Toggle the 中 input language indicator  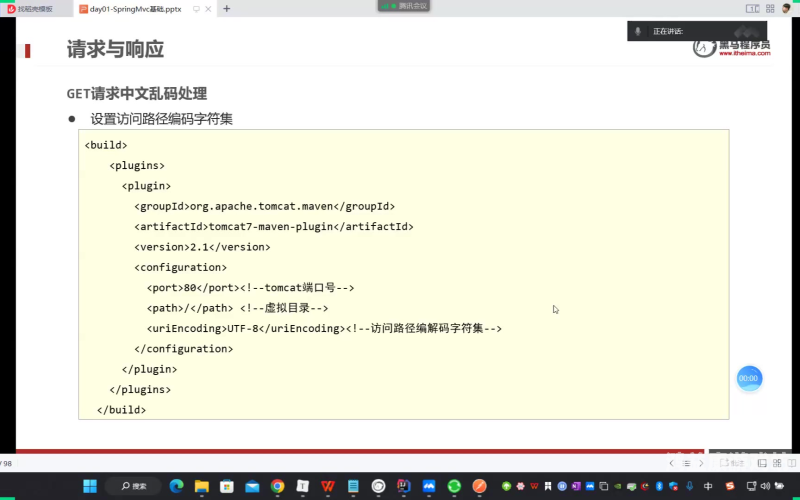[708, 486]
